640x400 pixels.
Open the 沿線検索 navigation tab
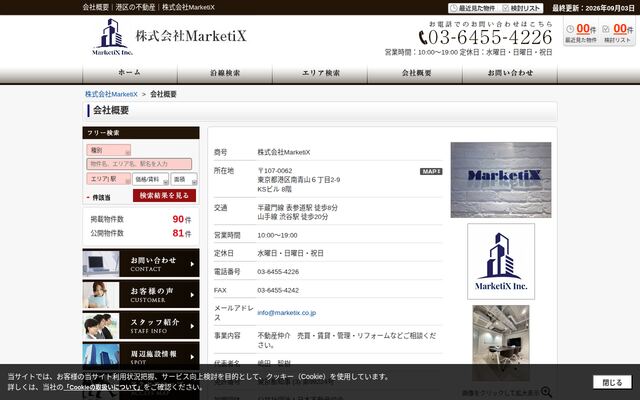pyautogui.click(x=225, y=73)
